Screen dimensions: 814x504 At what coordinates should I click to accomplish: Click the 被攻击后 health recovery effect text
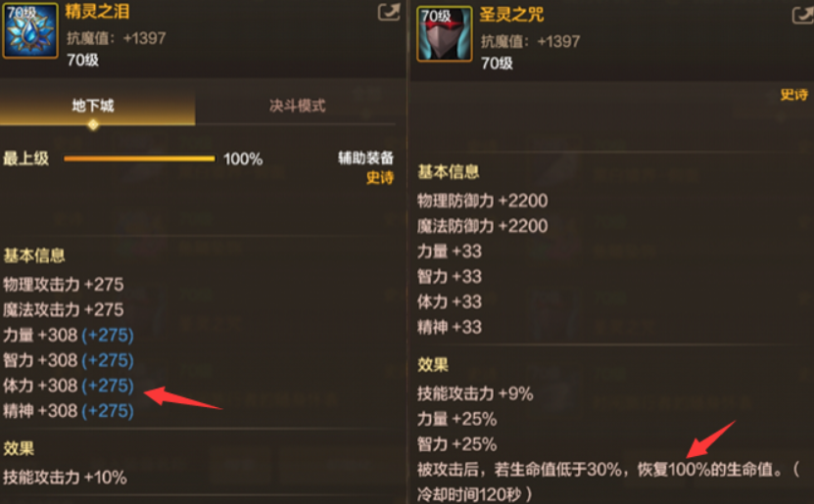(x=608, y=481)
